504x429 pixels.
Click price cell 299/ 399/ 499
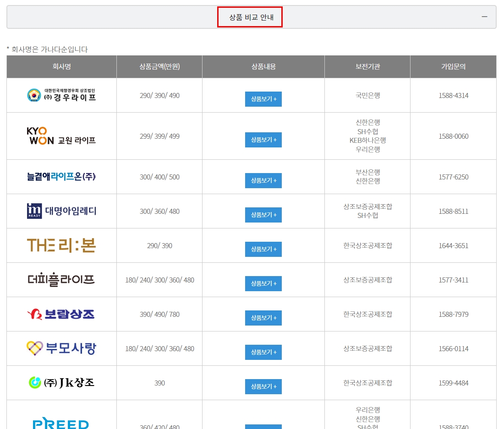pyautogui.click(x=159, y=136)
